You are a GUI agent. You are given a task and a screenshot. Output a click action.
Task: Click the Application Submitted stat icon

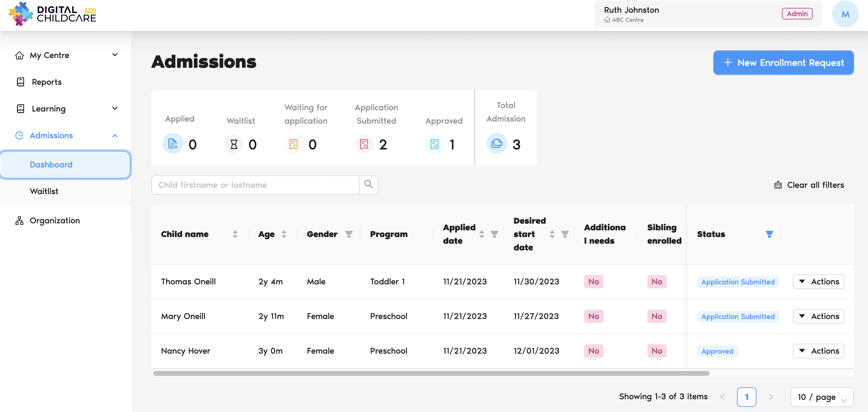coord(364,145)
